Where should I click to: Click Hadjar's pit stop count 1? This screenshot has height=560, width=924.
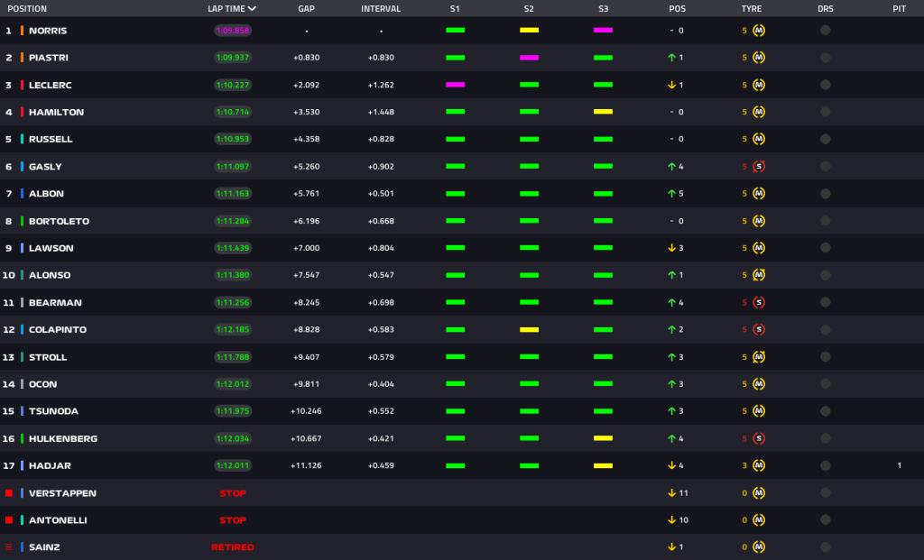click(900, 466)
